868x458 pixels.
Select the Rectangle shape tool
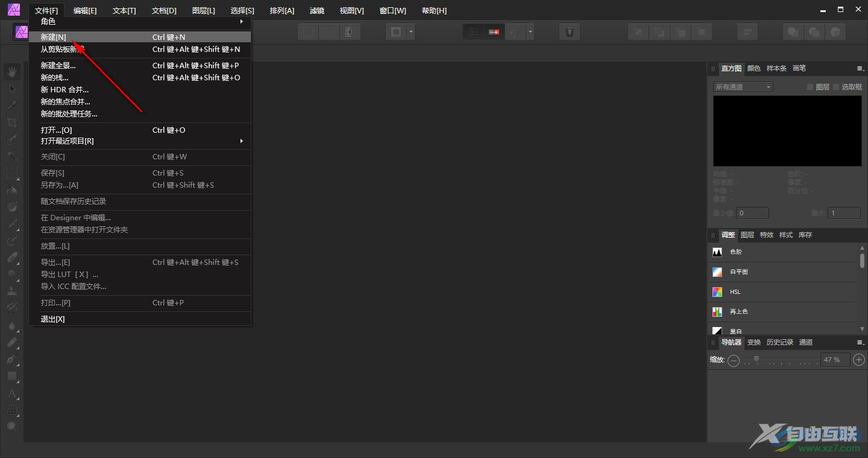click(x=12, y=376)
